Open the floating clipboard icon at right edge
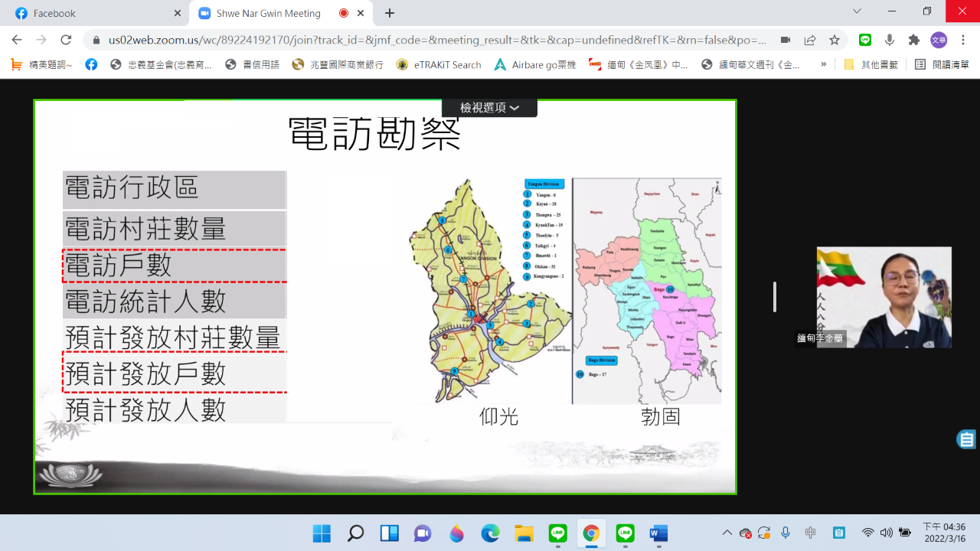 pos(967,439)
